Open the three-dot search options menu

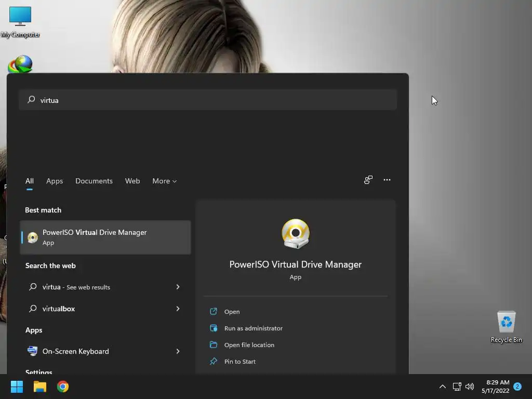pyautogui.click(x=387, y=180)
